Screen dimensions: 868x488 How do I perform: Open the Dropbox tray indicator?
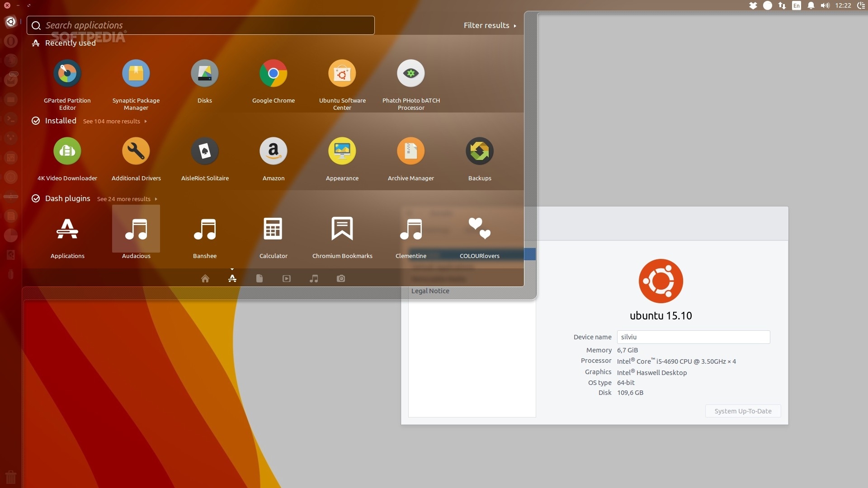753,5
